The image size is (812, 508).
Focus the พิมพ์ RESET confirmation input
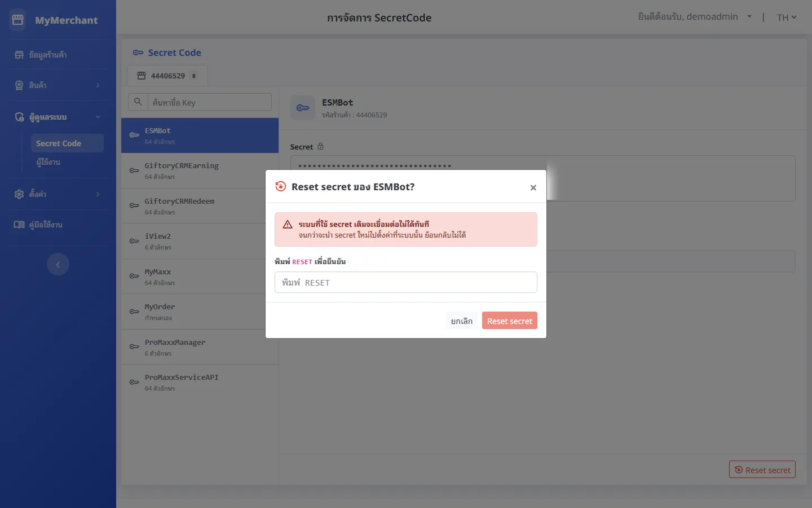[x=406, y=282]
